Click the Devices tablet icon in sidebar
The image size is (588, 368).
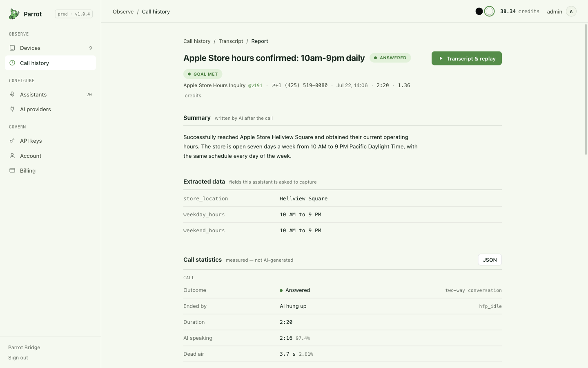(12, 48)
